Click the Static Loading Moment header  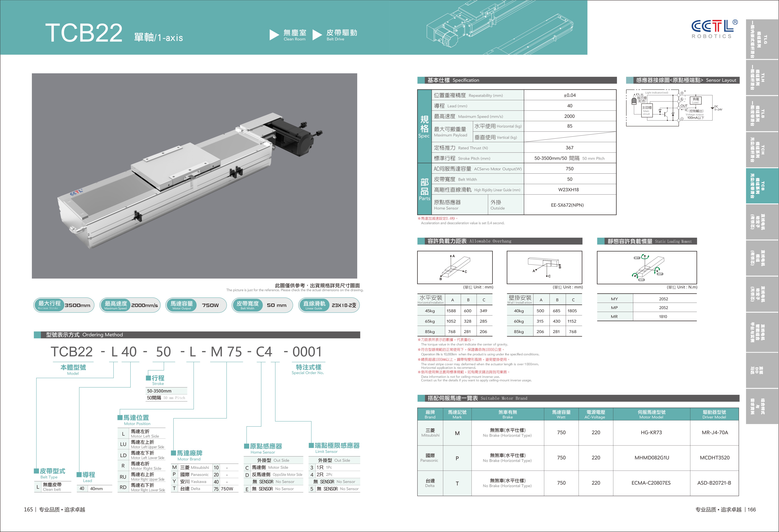click(647, 241)
